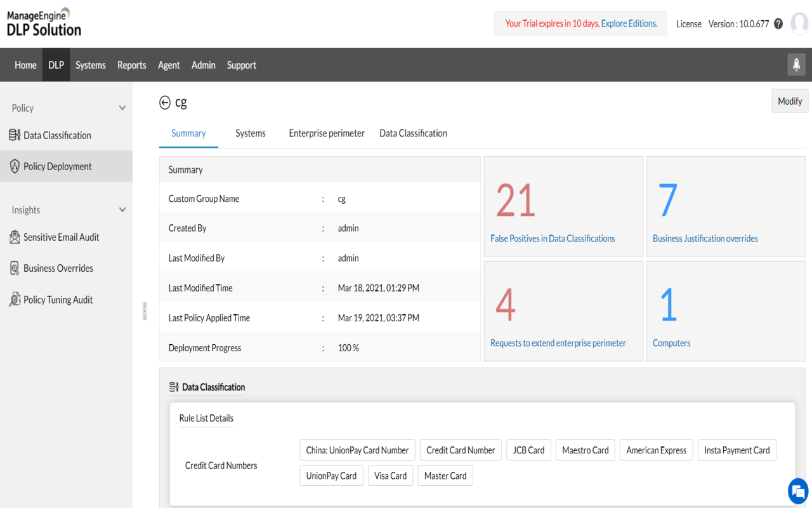This screenshot has width=812, height=508.
Task: Click the ManageEngine DLP Solution logo
Action: [x=44, y=23]
